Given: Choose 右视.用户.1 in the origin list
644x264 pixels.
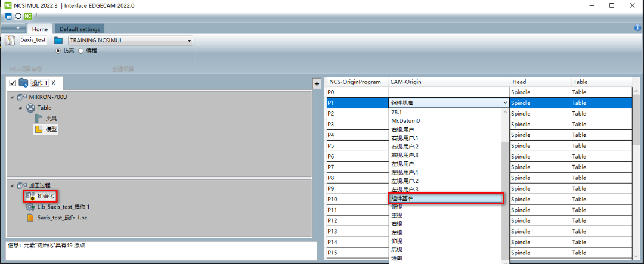Looking at the screenshot, I should coord(445,138).
